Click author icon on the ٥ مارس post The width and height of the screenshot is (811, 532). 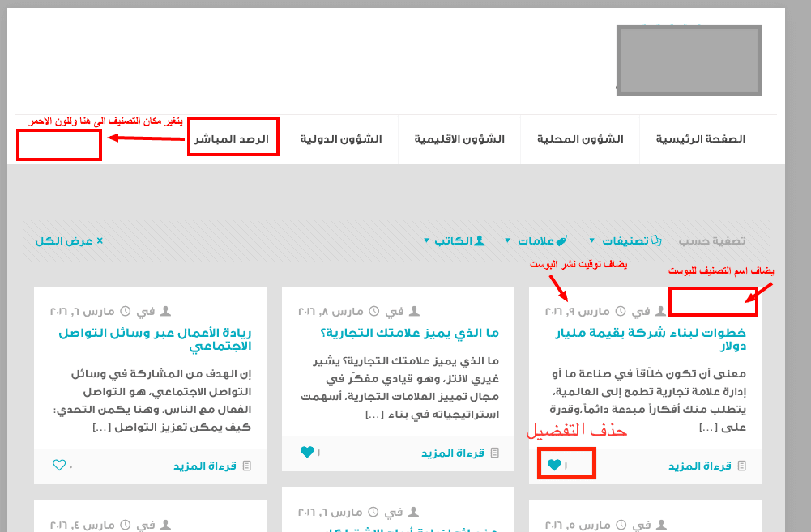point(661,525)
